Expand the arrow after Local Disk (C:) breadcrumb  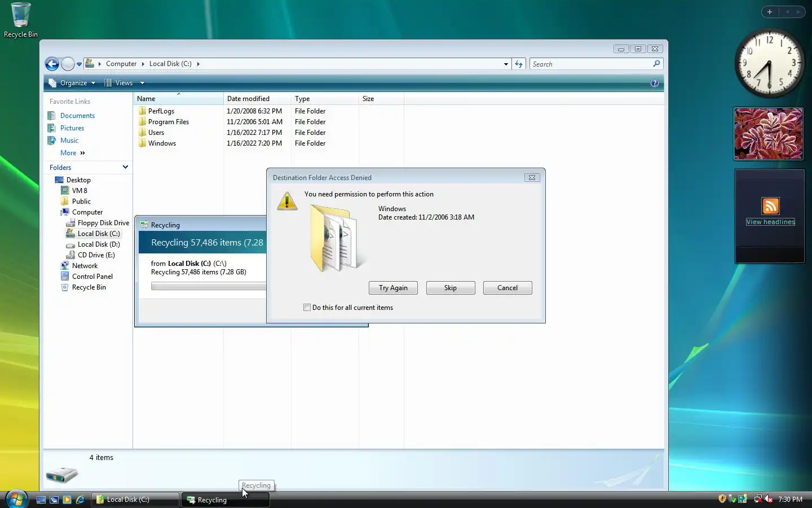click(x=198, y=64)
